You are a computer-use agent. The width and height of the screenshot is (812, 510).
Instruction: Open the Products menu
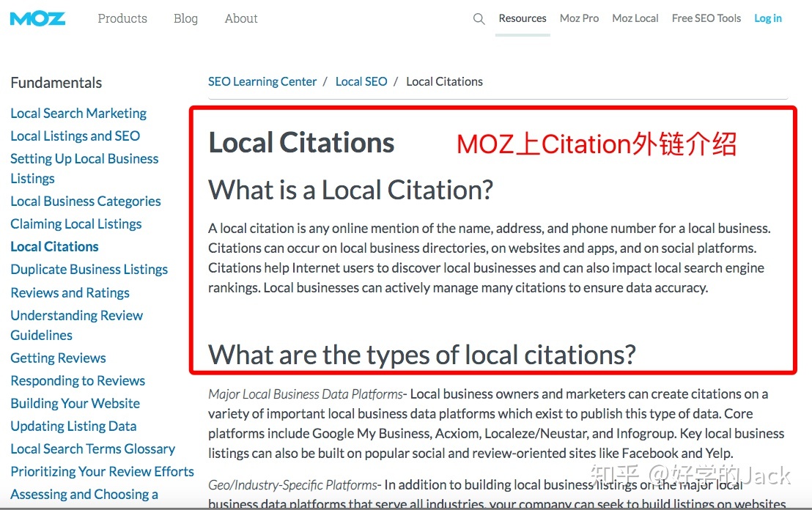click(122, 18)
